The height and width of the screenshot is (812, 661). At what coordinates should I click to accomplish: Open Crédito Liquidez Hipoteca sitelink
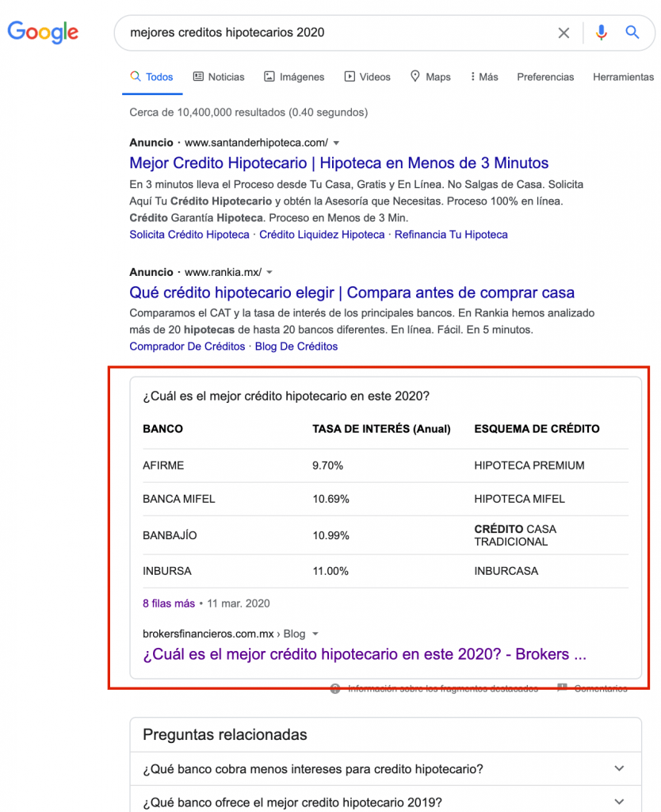click(322, 235)
